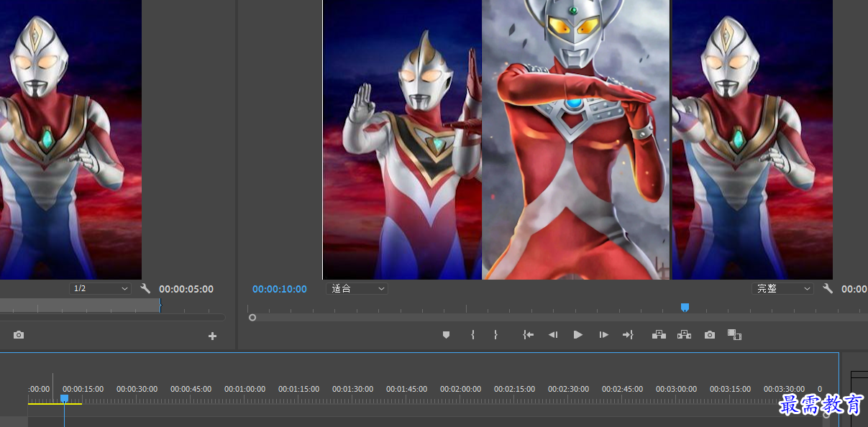Click the Program monitor video preview

tap(577, 139)
